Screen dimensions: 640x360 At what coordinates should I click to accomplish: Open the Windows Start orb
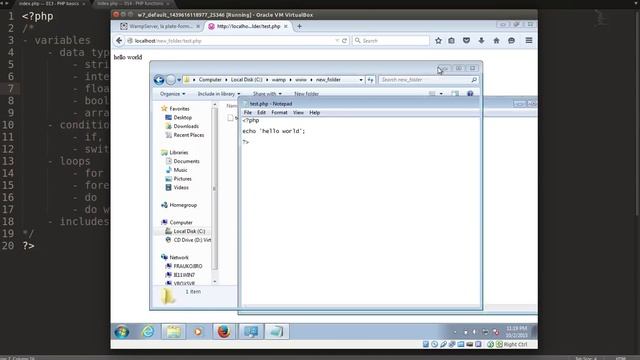pyautogui.click(x=122, y=332)
